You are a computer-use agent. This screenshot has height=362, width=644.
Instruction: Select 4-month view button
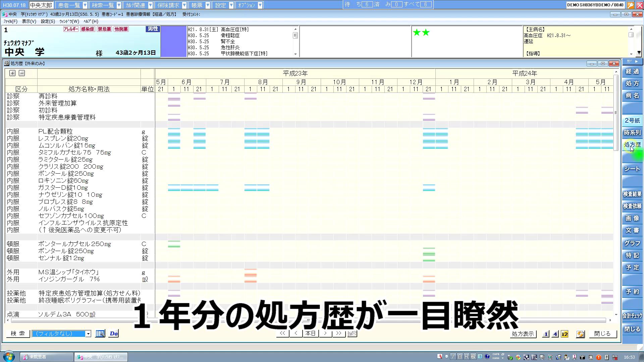[x=555, y=334]
